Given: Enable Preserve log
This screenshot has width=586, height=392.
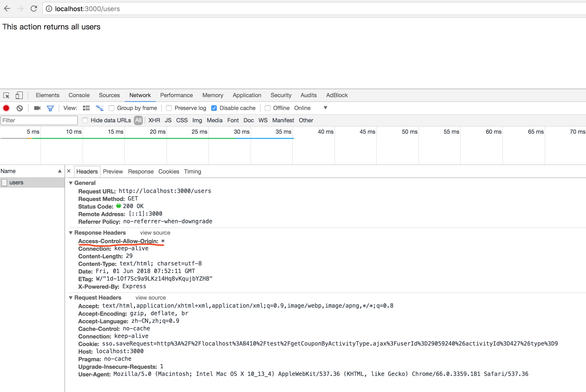Looking at the screenshot, I should [169, 108].
